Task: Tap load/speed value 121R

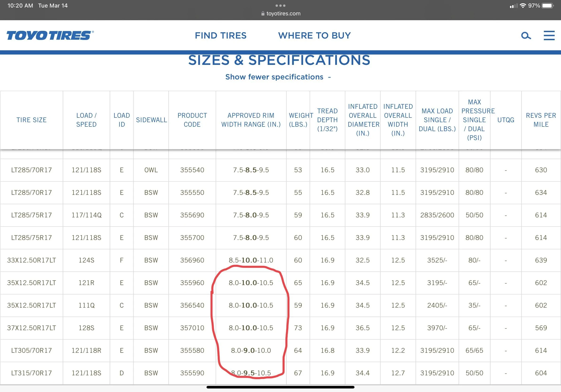Action: click(86, 283)
